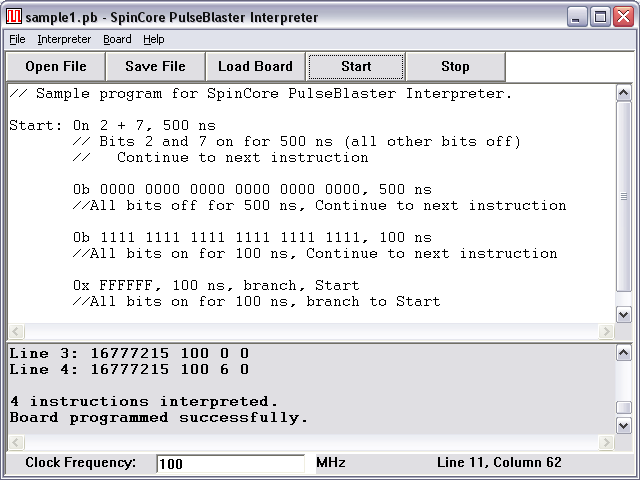Click the line '0x FFFFFF, 100 ns, branch, Start'

[216, 285]
